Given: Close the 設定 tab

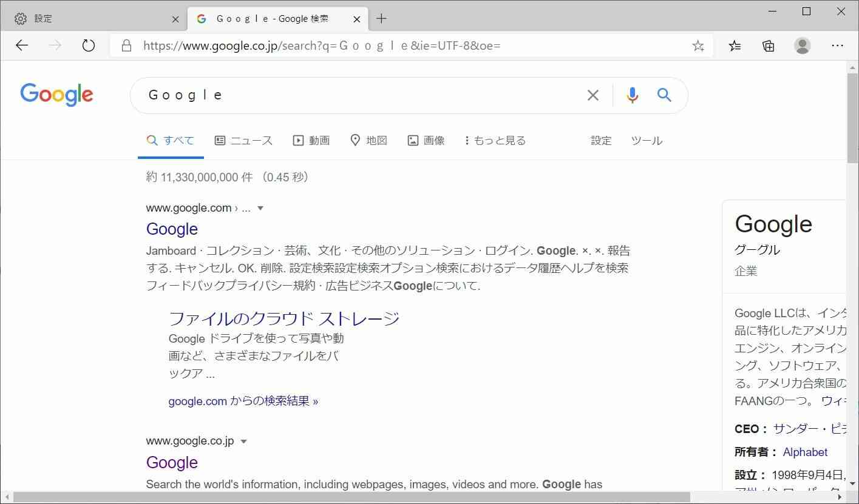Looking at the screenshot, I should [x=175, y=19].
